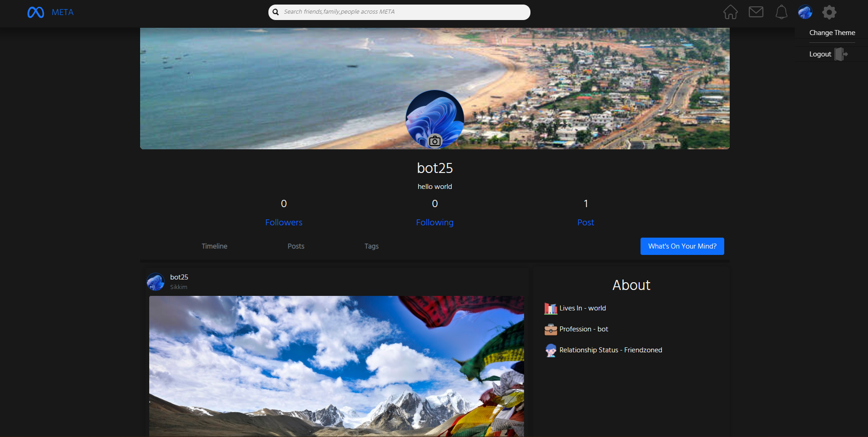Click the Profession - bot text
This screenshot has height=437, width=868.
coord(584,329)
